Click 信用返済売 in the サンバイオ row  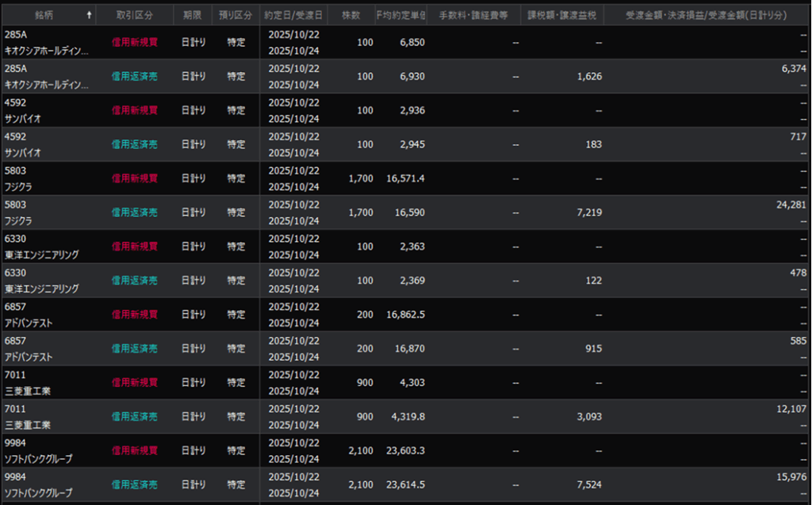134,144
